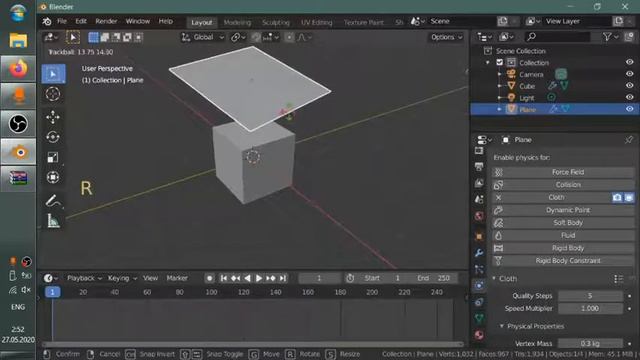Collapse the Physical Properties subpanel
Image resolution: width=640 pixels, height=360 pixels.
(x=502, y=326)
